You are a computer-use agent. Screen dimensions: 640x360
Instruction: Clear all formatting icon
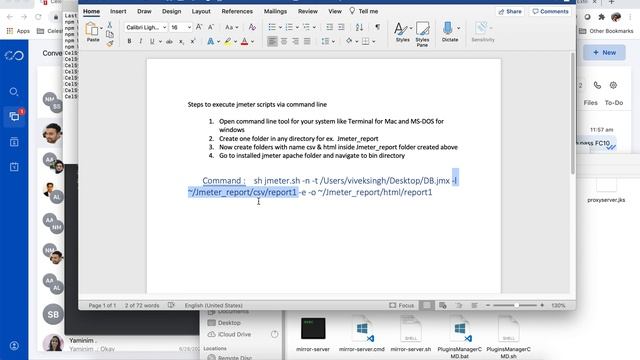pyautogui.click(x=252, y=27)
